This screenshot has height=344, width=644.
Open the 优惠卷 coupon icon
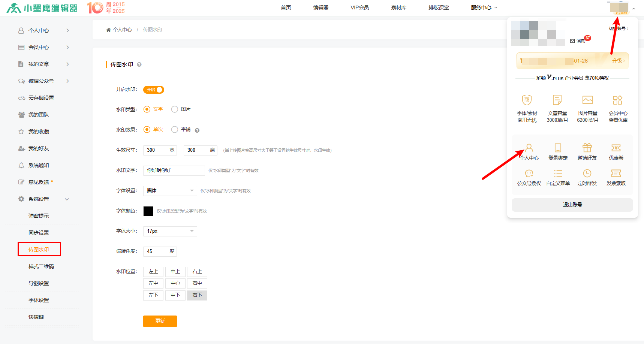(616, 148)
